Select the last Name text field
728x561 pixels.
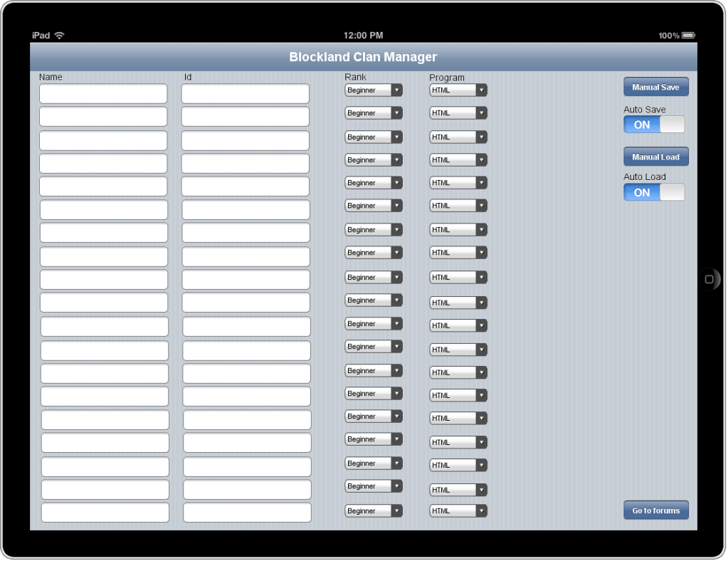click(x=105, y=513)
